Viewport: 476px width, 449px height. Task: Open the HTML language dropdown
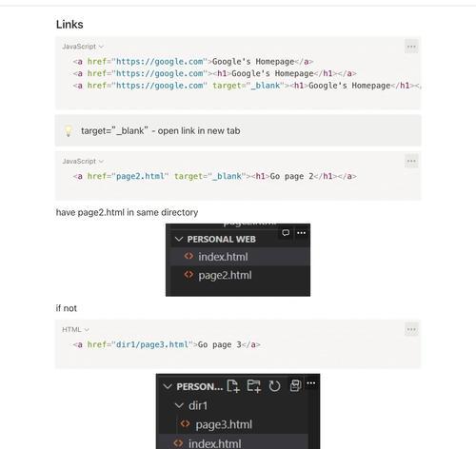tap(75, 329)
